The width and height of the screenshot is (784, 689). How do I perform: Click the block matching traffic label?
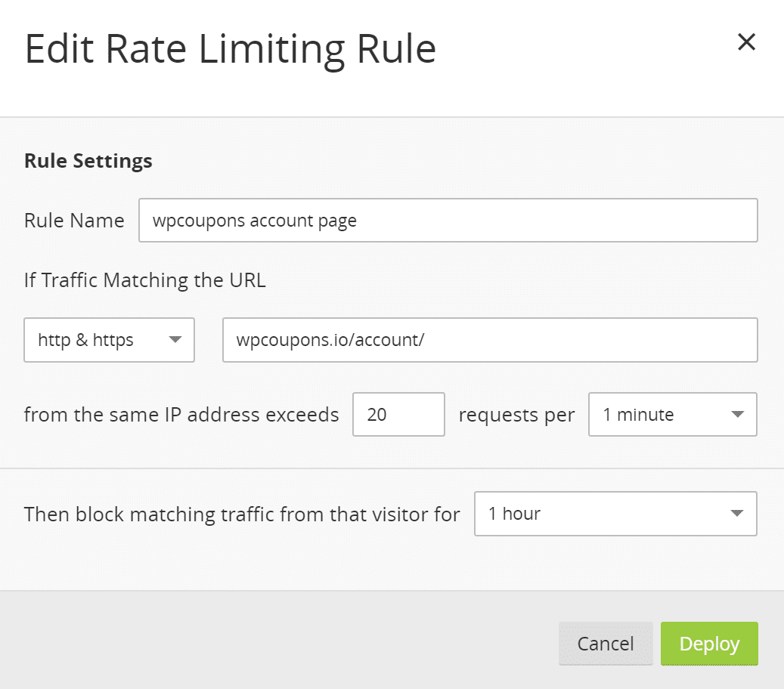click(x=243, y=514)
